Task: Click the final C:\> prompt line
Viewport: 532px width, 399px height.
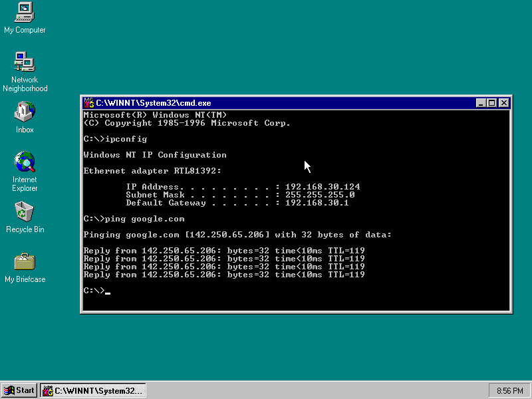Action: [96, 291]
